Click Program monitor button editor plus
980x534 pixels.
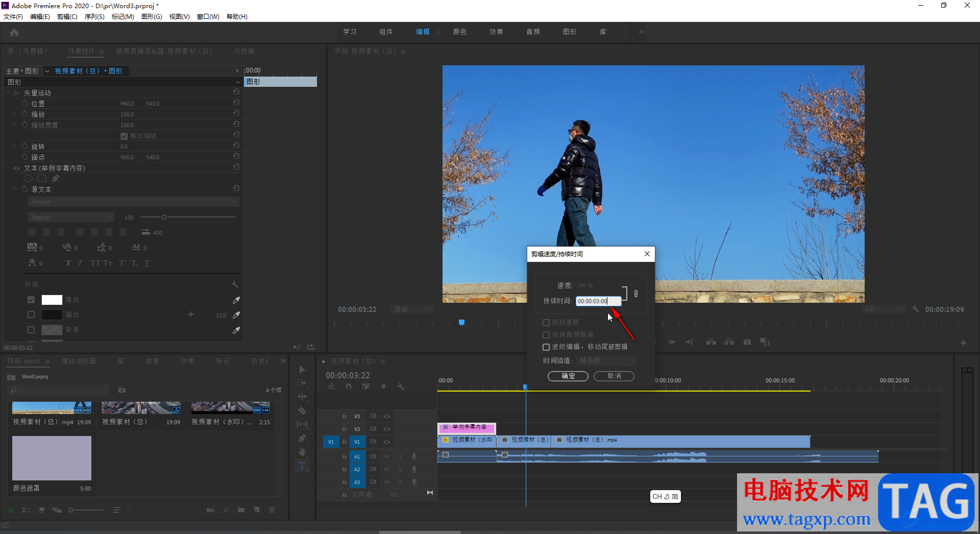point(963,343)
